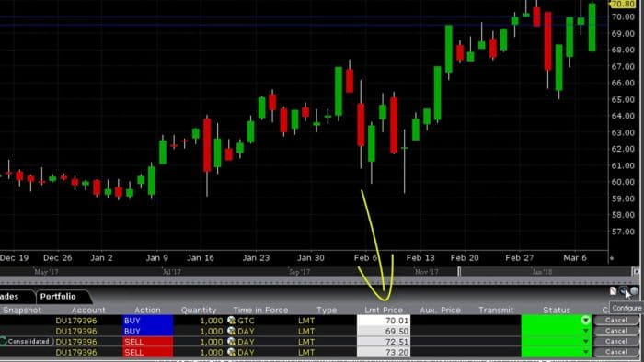Click the 1,000 quantity of the 73.20 order

click(211, 352)
